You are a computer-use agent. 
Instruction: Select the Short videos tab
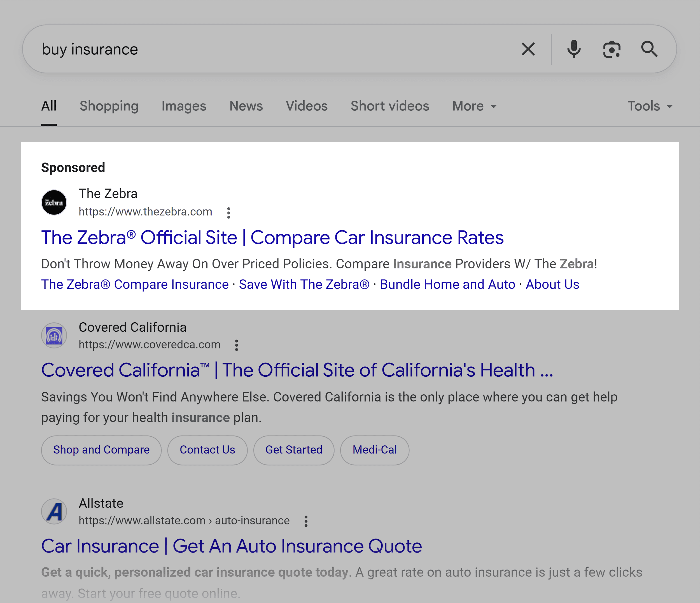389,106
